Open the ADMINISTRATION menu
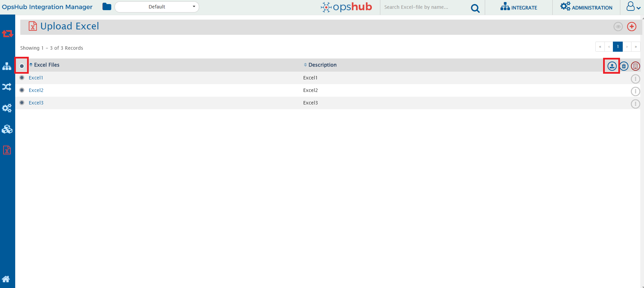The height and width of the screenshot is (288, 644). pyautogui.click(x=586, y=7)
